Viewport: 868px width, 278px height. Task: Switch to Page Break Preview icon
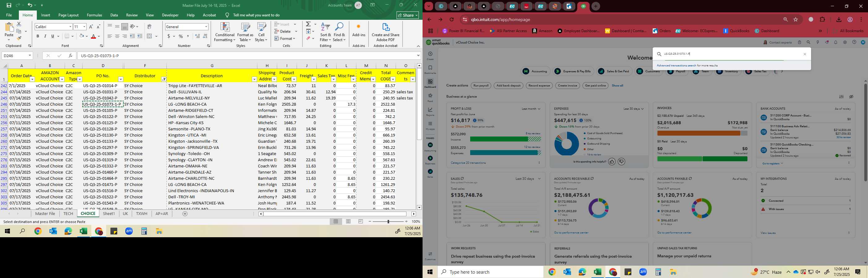pyautogui.click(x=361, y=221)
